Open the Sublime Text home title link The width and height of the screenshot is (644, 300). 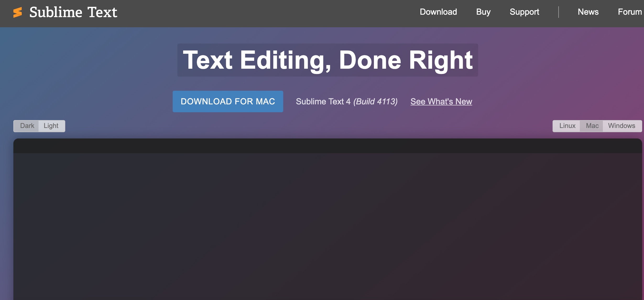tap(73, 12)
